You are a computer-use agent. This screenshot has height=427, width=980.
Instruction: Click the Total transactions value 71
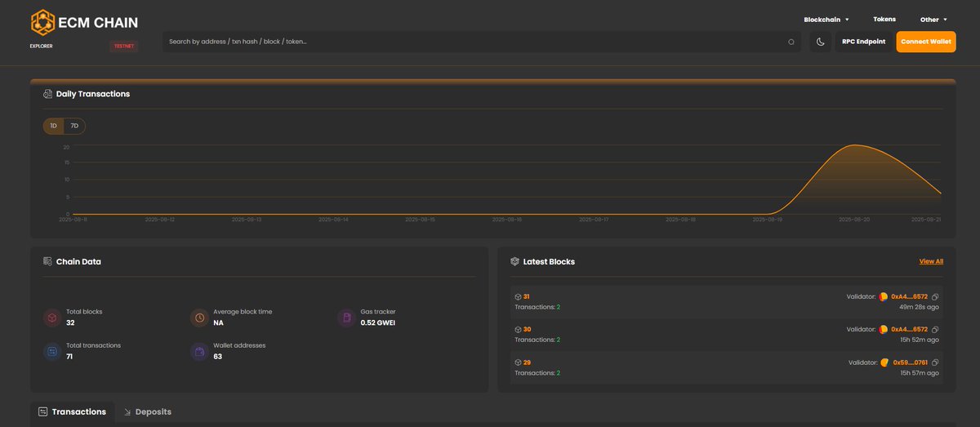(x=69, y=356)
